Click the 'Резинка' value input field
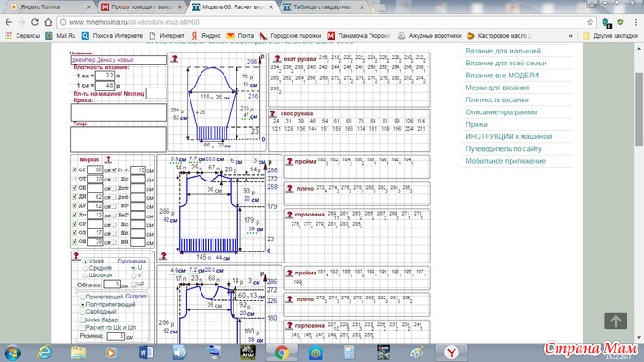 115,336
